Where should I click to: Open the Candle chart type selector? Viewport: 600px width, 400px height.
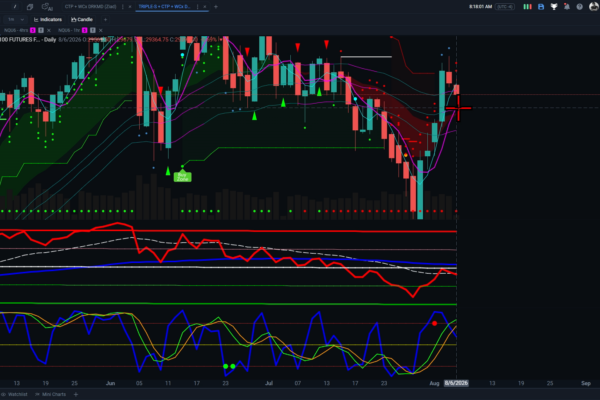tap(82, 20)
